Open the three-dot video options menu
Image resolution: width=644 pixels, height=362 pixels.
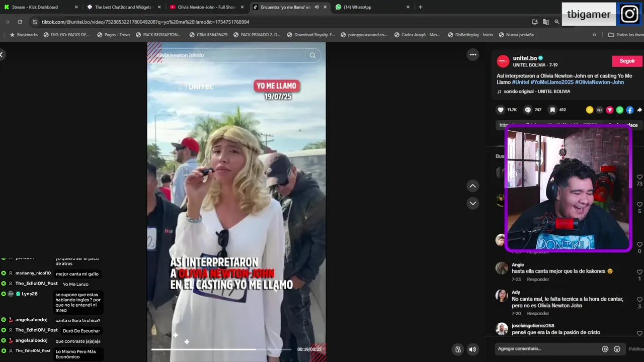[473, 55]
